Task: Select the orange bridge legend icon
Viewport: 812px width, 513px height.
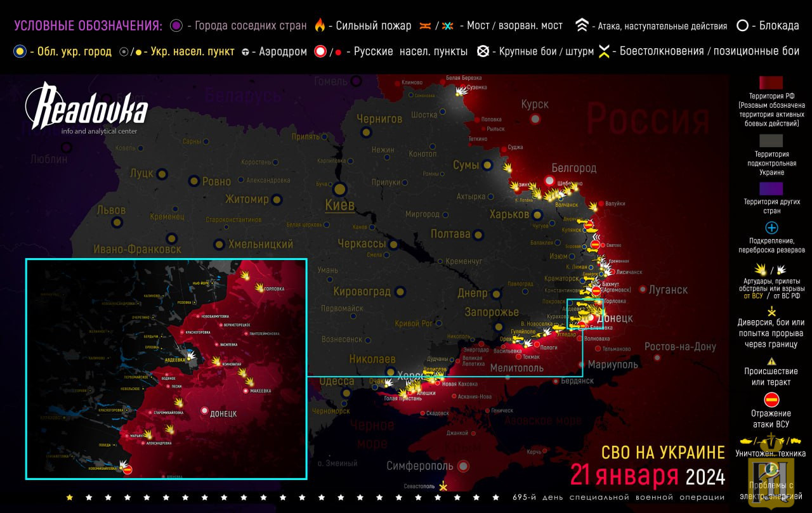Action: click(424, 26)
